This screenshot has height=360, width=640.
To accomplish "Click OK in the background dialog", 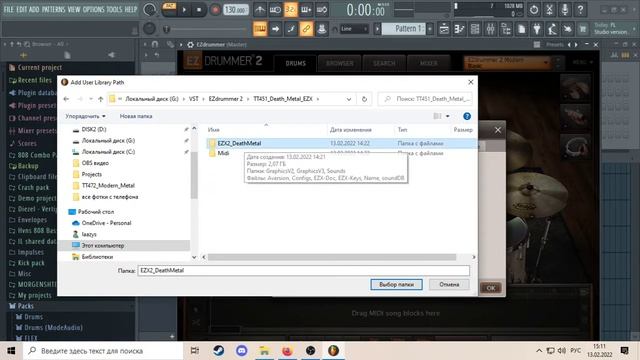I will pos(491,288).
